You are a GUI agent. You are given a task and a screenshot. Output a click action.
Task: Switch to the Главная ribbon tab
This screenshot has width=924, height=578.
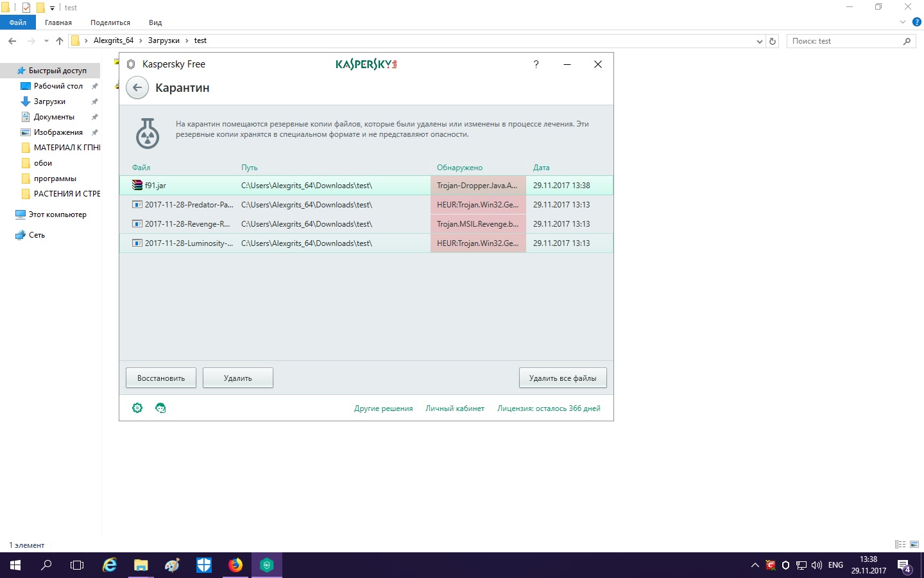(x=58, y=22)
